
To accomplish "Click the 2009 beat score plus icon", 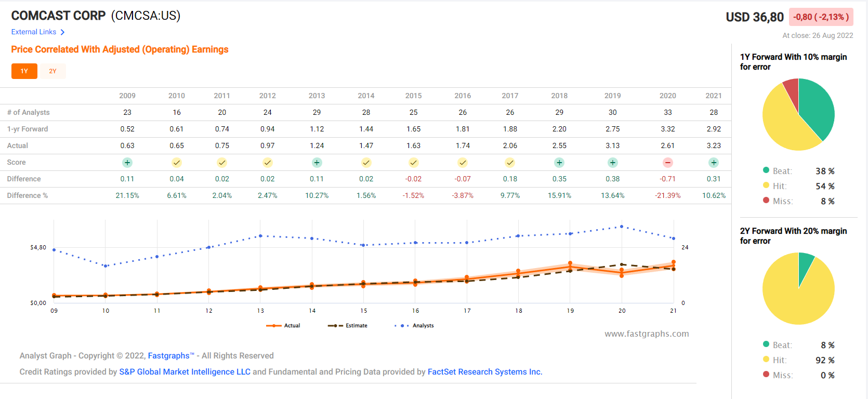I will coord(127,163).
